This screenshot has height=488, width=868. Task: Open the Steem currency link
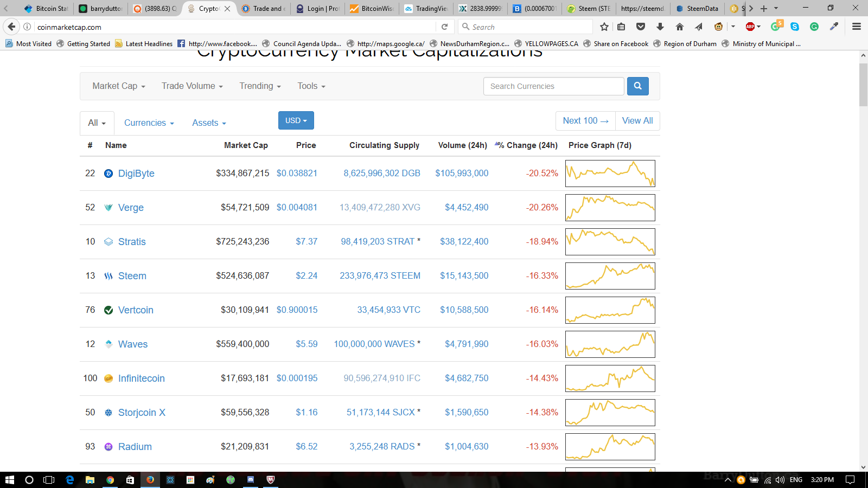[x=132, y=276]
